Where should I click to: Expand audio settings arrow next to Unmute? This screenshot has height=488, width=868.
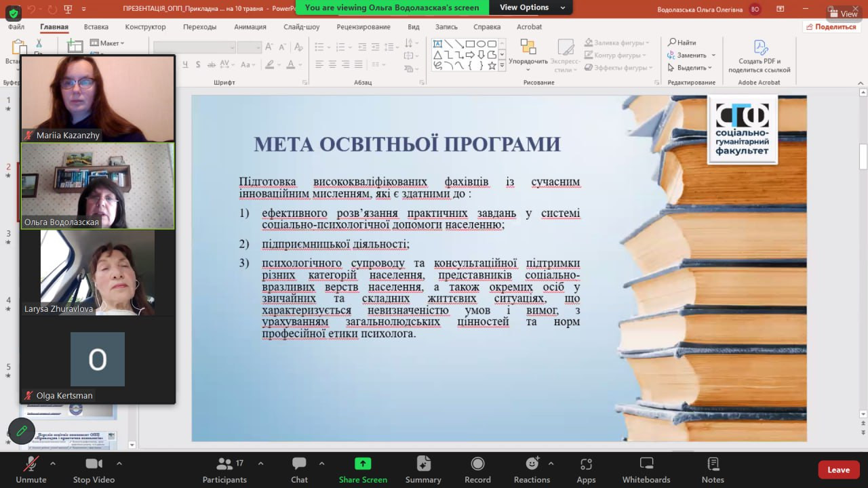53,464
